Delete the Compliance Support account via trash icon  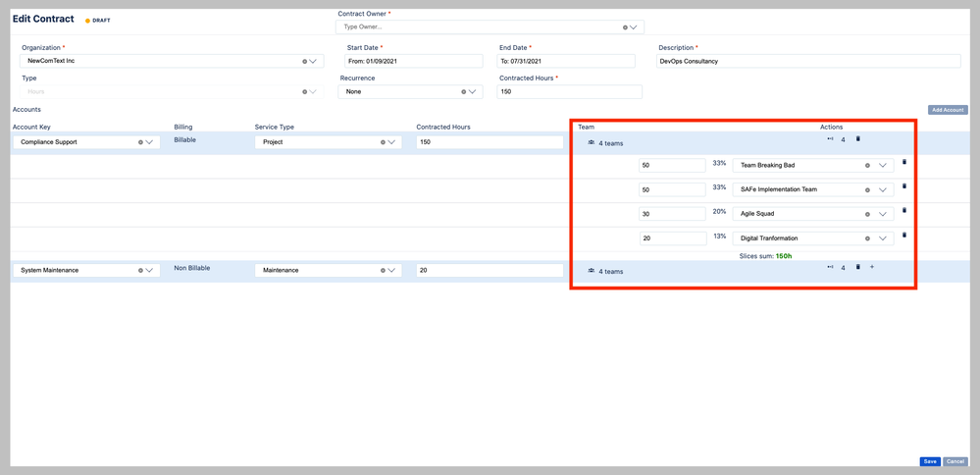[857, 138]
